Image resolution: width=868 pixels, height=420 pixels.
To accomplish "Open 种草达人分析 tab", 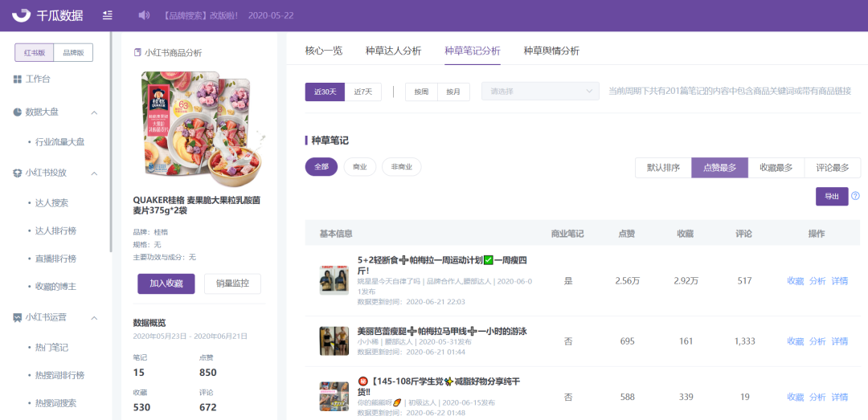I will pyautogui.click(x=394, y=51).
